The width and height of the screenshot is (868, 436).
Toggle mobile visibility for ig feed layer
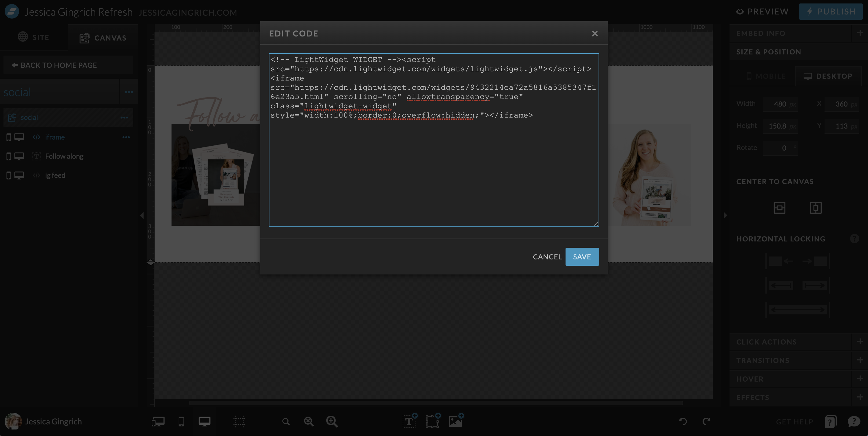pos(9,175)
